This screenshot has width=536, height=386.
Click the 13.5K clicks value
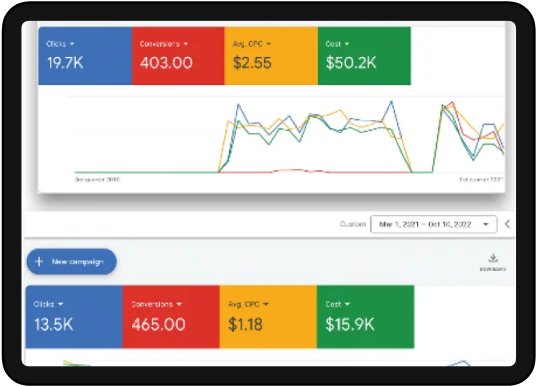pyautogui.click(x=54, y=324)
